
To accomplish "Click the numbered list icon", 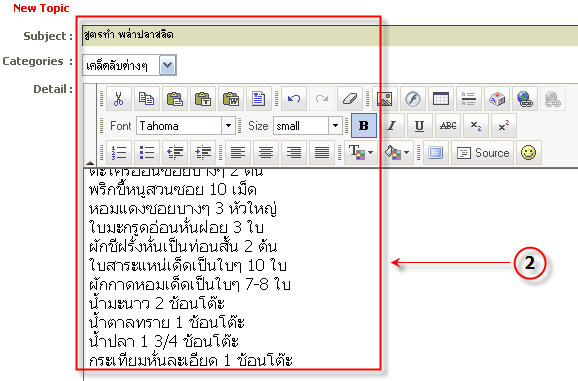I will point(119,152).
